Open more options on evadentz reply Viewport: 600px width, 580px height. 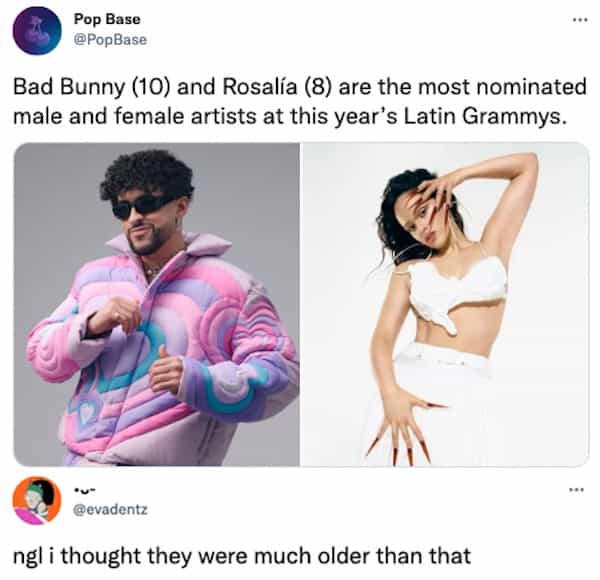click(x=577, y=489)
